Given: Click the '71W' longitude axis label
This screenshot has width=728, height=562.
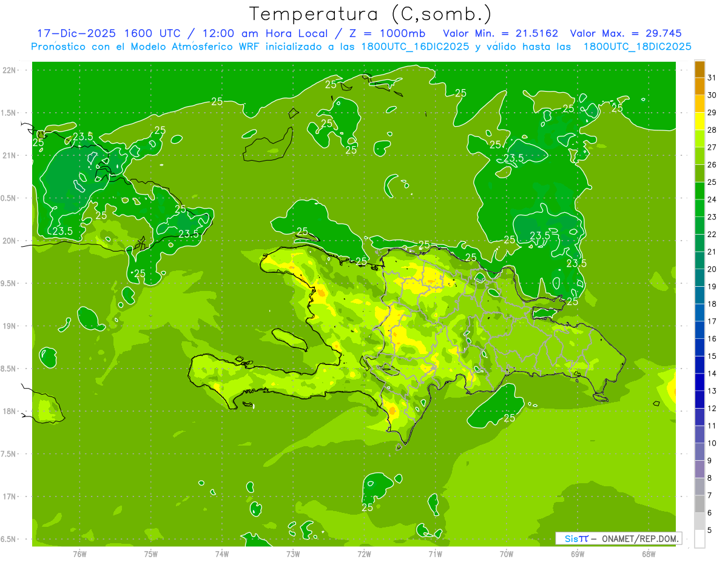Looking at the screenshot, I should tap(435, 554).
